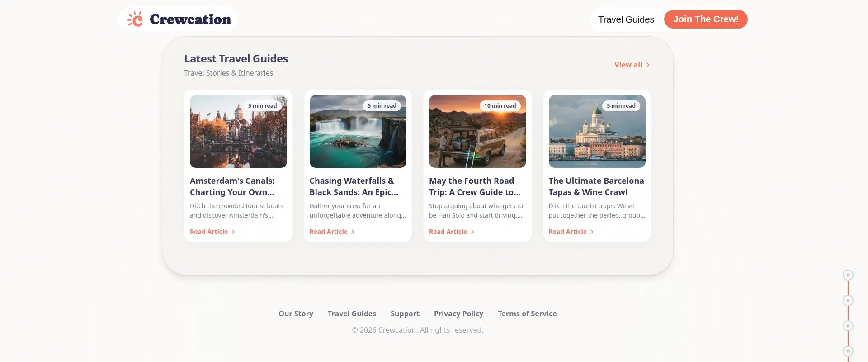Open the Amsterdam's Canals article title
Screen dimensions: 868x362
[x=232, y=186]
